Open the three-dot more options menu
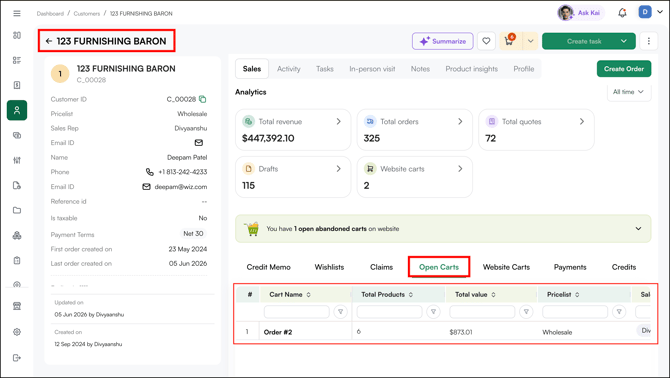The height and width of the screenshot is (378, 670). 649,41
